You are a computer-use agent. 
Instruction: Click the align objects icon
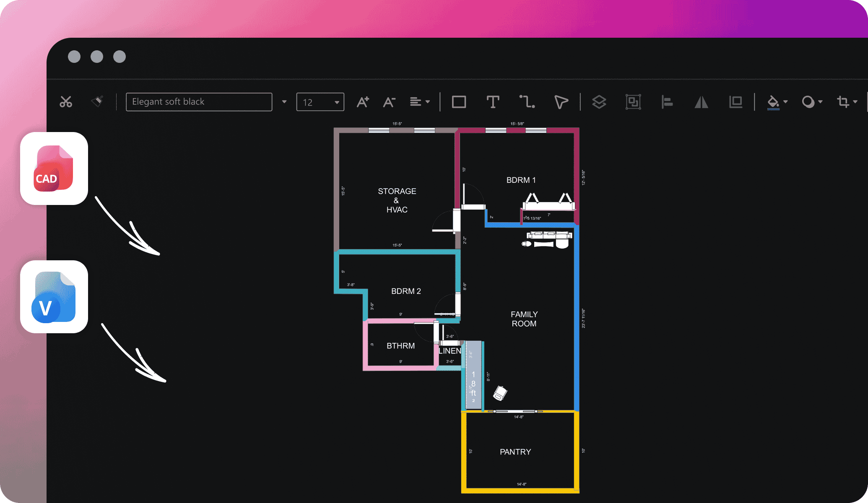[x=667, y=101]
